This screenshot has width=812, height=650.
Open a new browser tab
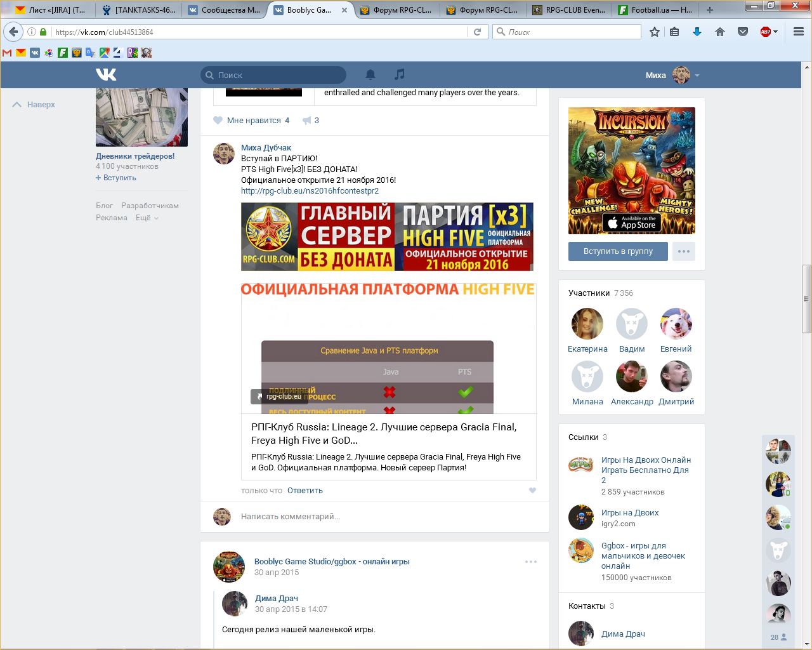coord(709,10)
